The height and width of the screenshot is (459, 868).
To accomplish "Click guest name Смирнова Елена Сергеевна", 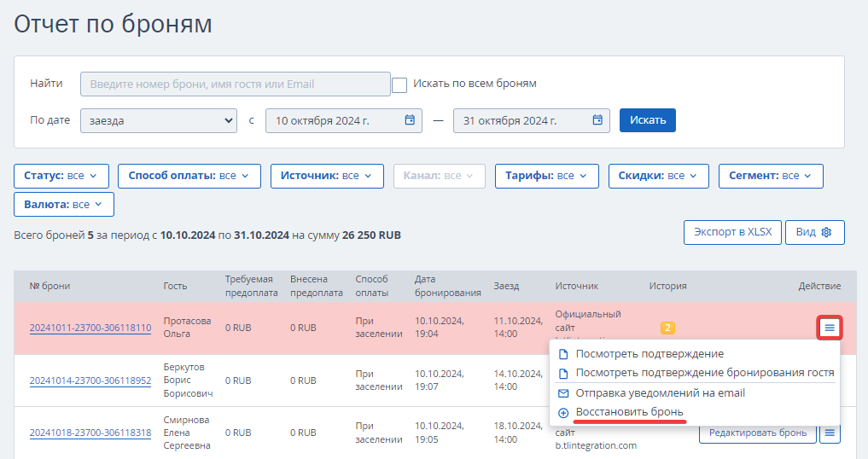I will coord(187,433).
